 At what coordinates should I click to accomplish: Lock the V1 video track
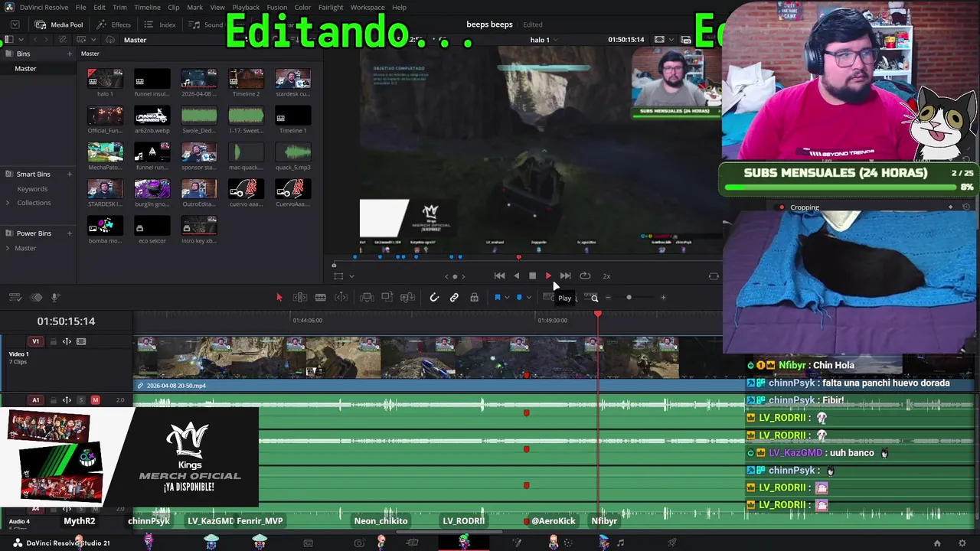(x=54, y=341)
